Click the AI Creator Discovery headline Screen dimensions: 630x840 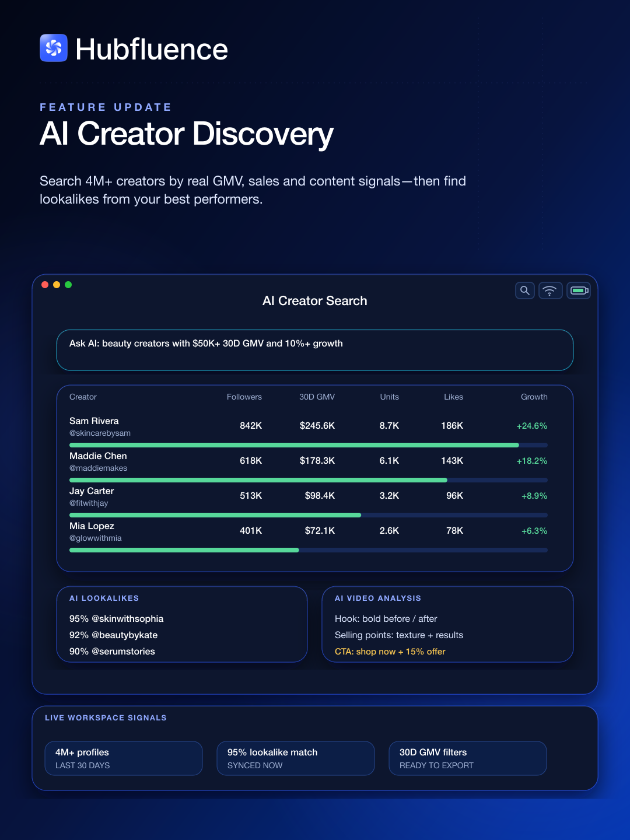(187, 134)
